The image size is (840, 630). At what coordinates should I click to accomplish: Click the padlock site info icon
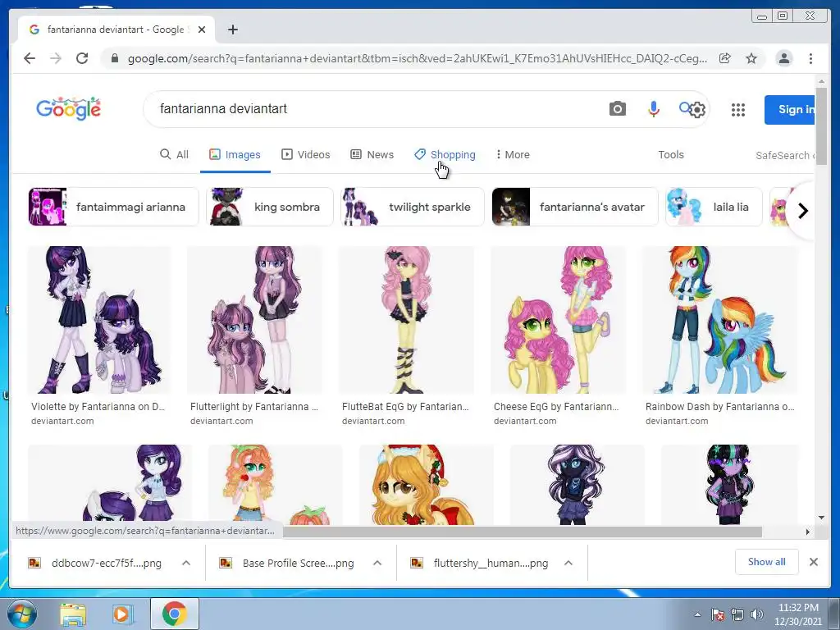tap(114, 58)
